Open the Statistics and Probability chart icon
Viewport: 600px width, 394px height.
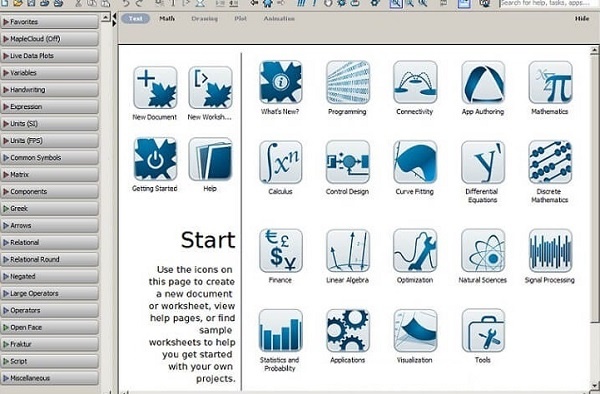coord(280,331)
